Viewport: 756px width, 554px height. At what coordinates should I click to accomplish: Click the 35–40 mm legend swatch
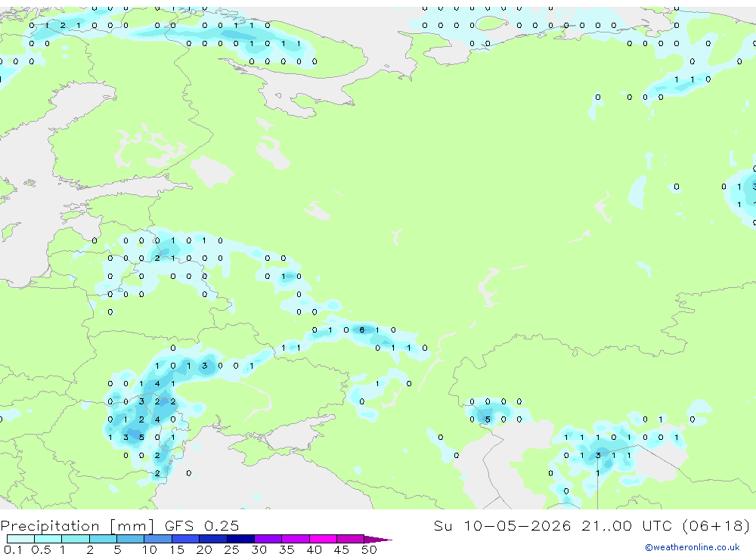(x=296, y=539)
